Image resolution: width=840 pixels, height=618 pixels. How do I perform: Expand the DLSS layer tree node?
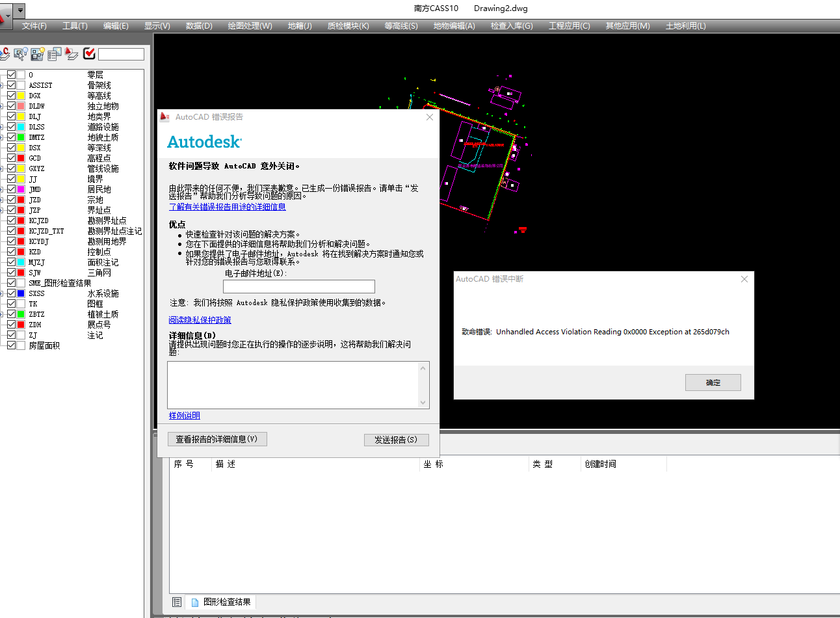pyautogui.click(x=2, y=127)
